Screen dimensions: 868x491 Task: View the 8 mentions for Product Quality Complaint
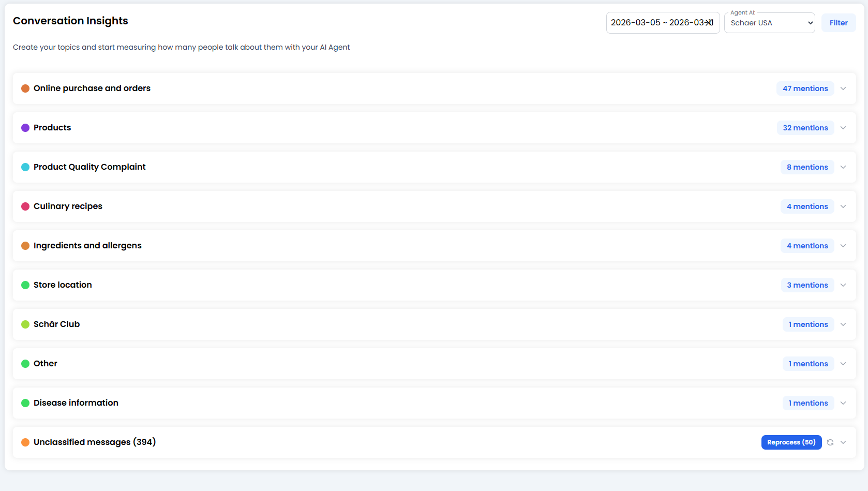(807, 167)
